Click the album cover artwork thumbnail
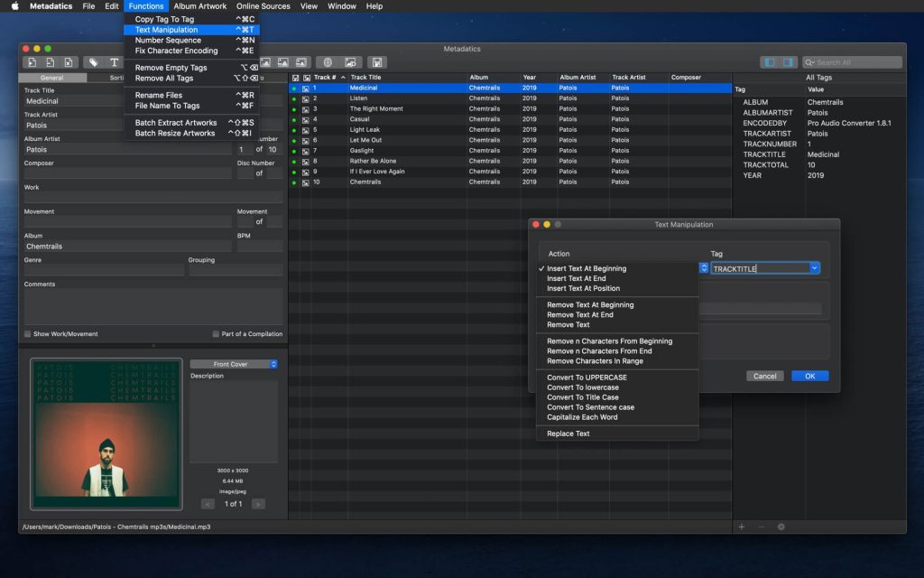Image resolution: width=924 pixels, height=578 pixels. click(106, 433)
